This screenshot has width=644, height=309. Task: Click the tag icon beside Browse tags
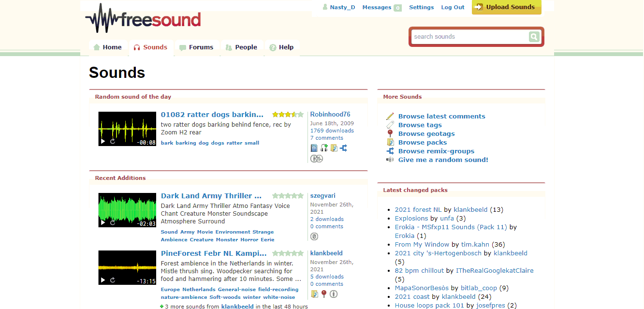(390, 125)
